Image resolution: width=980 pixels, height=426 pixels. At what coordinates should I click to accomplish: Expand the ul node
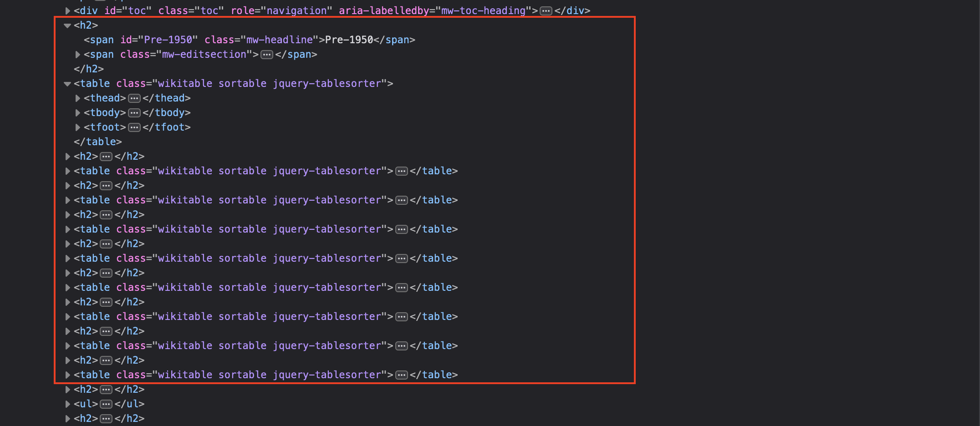pyautogui.click(x=67, y=404)
